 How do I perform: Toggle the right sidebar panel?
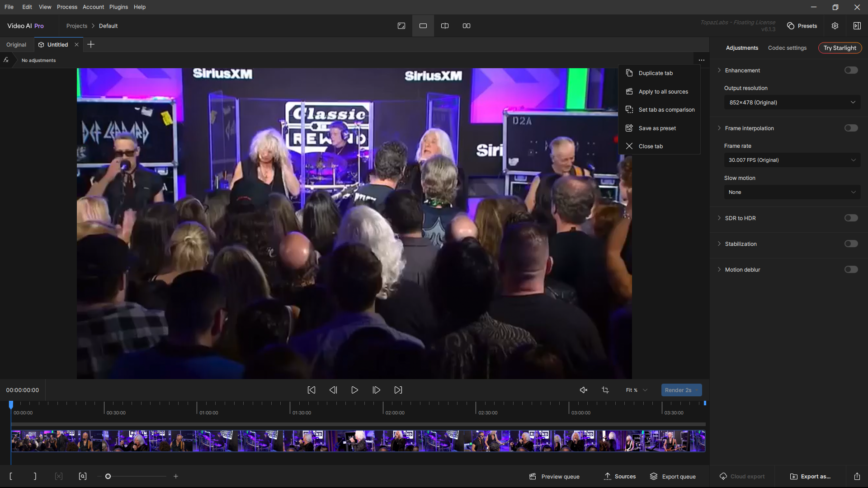pos(857,26)
